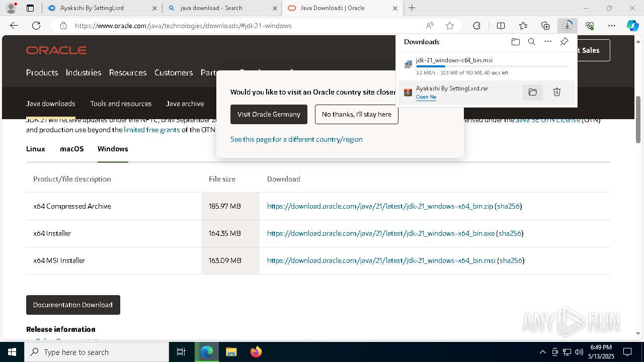Add this page to favorites star
The width and height of the screenshot is (644, 362).
click(450, 26)
